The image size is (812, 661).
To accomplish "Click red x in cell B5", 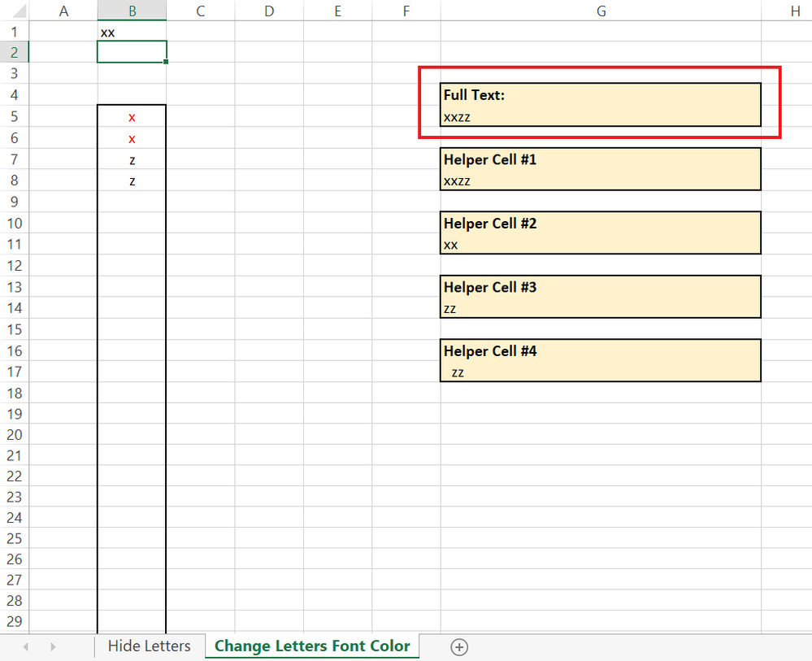I will click(x=132, y=117).
